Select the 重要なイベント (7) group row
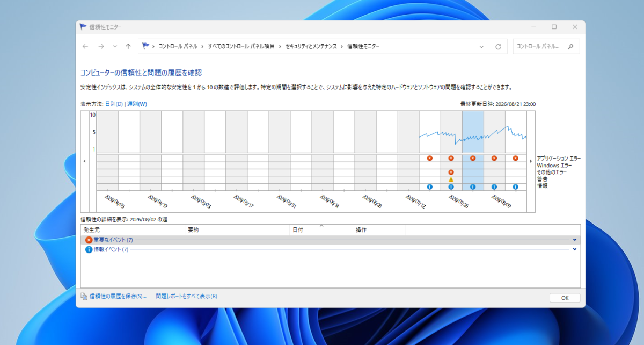Image resolution: width=644 pixels, height=345 pixels. (x=331, y=240)
